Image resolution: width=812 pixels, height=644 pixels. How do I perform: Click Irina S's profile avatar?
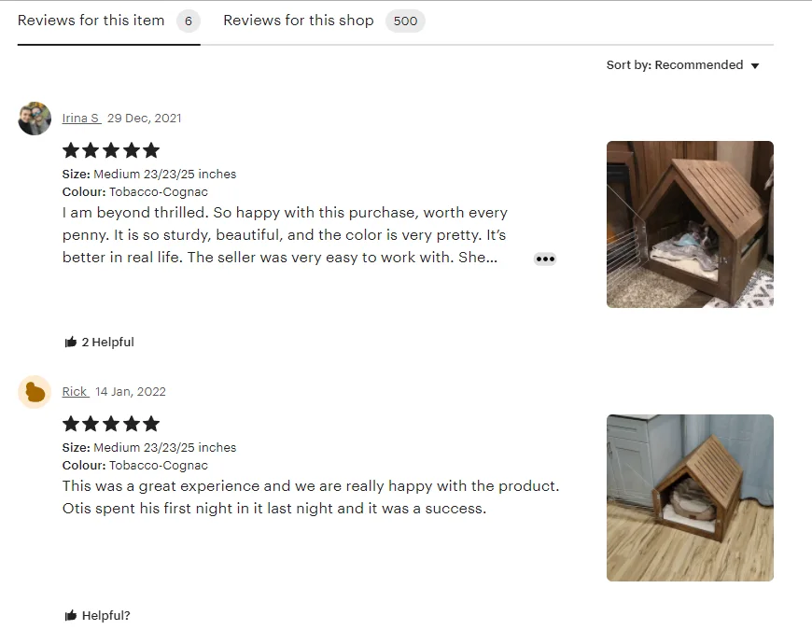35,119
